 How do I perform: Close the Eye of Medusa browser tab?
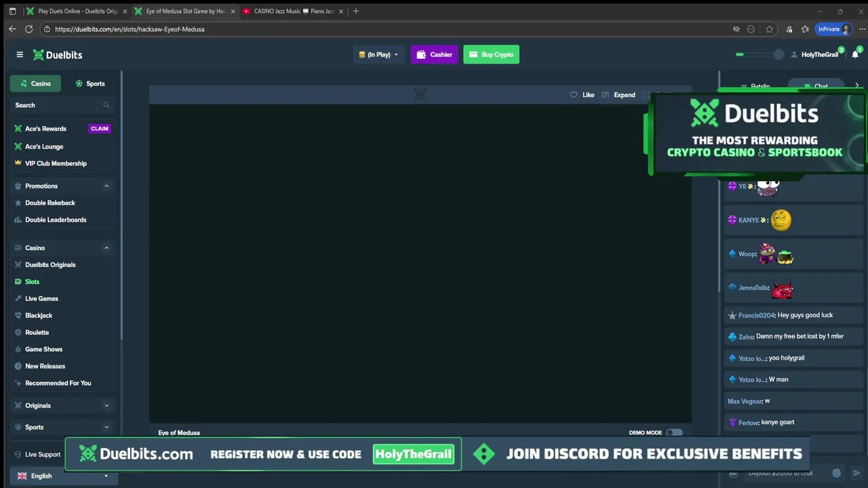click(233, 12)
